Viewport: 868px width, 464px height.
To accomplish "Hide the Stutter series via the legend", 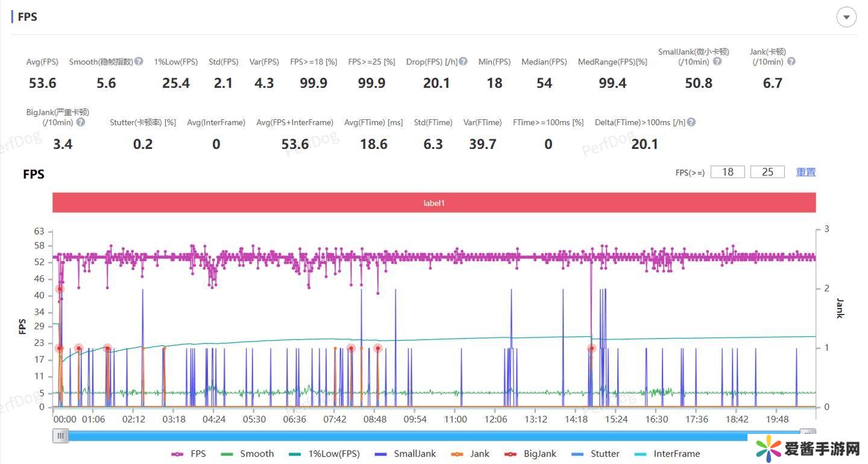I will [x=596, y=454].
